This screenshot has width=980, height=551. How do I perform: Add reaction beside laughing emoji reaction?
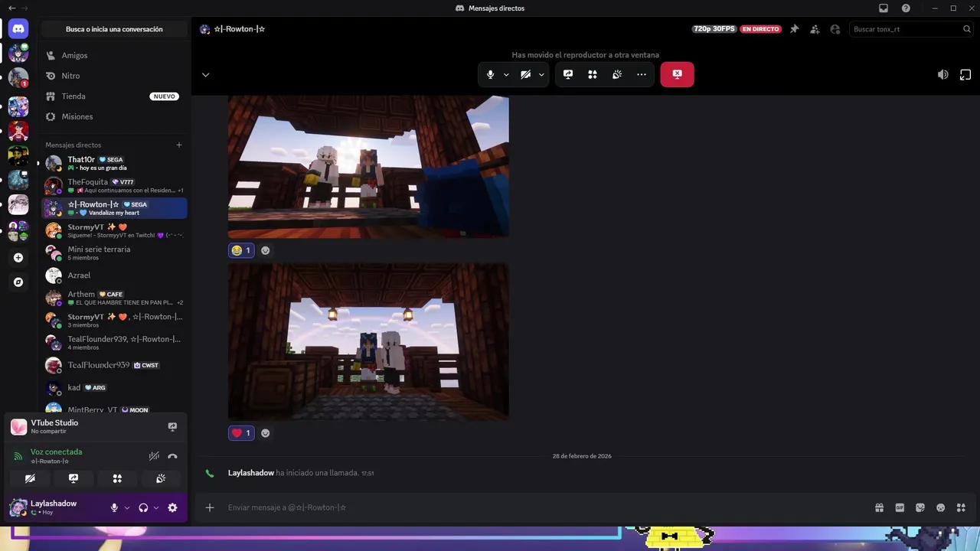[x=265, y=250]
